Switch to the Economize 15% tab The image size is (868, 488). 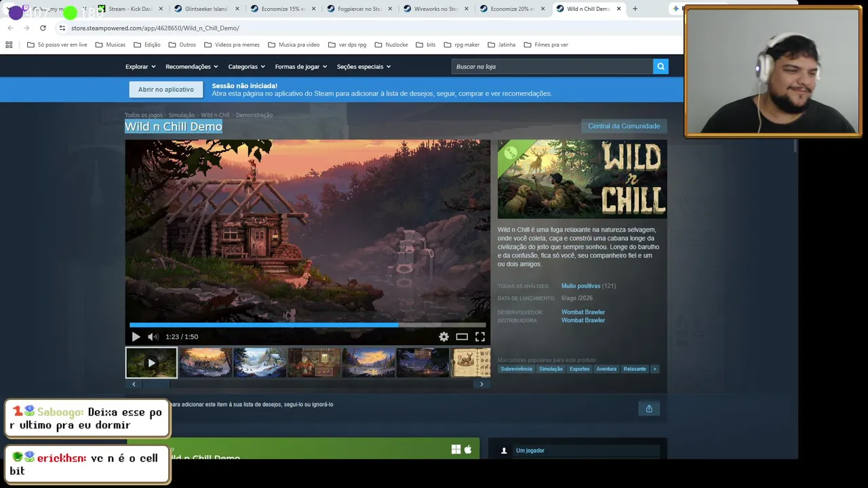[x=282, y=9]
